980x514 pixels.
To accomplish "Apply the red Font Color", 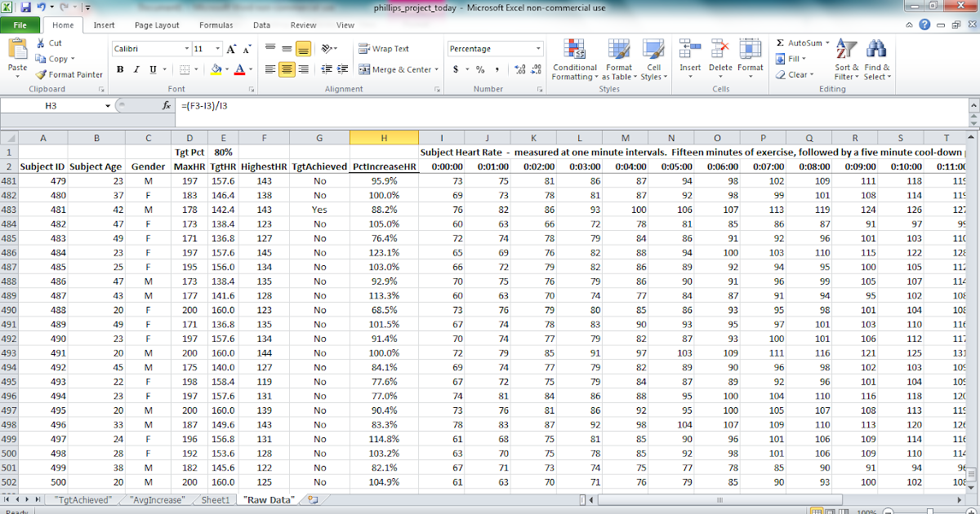I will pos(239,69).
